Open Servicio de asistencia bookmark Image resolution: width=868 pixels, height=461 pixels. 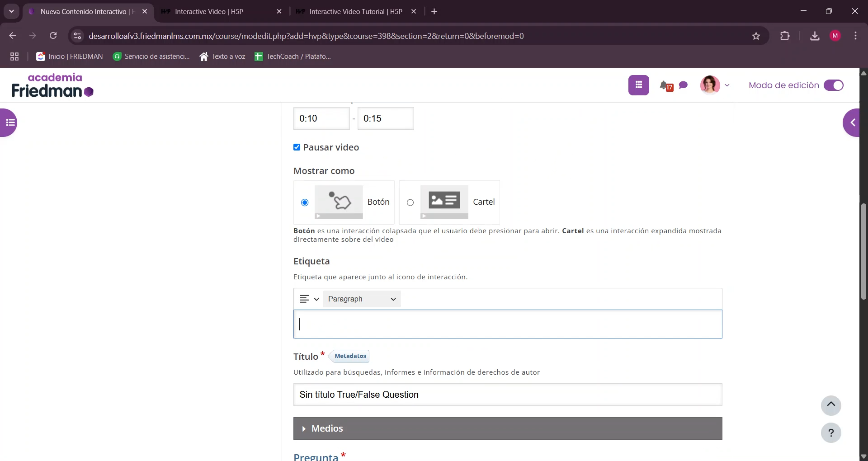pyautogui.click(x=151, y=56)
